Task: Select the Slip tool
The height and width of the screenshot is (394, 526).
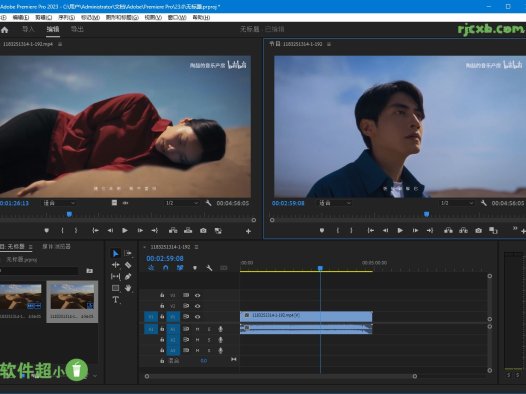Action: pyautogui.click(x=115, y=276)
